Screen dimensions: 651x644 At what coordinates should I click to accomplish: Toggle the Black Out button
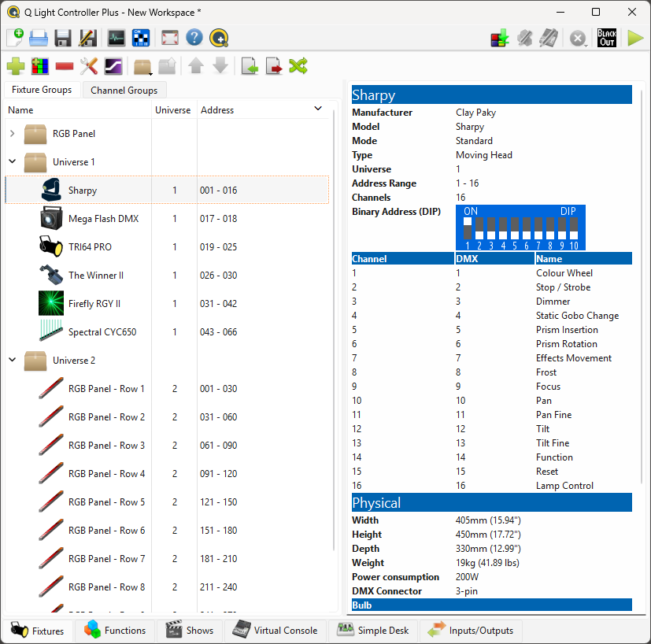coord(606,38)
